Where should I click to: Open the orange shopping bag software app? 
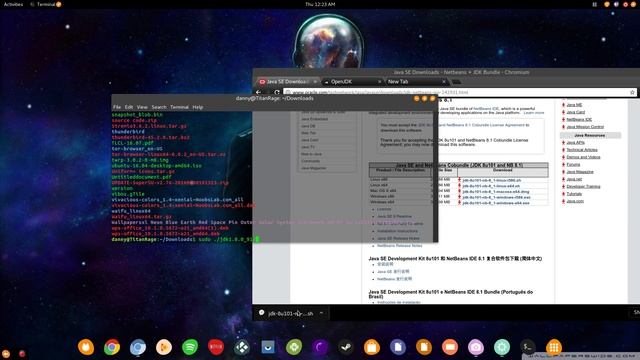coord(372,347)
